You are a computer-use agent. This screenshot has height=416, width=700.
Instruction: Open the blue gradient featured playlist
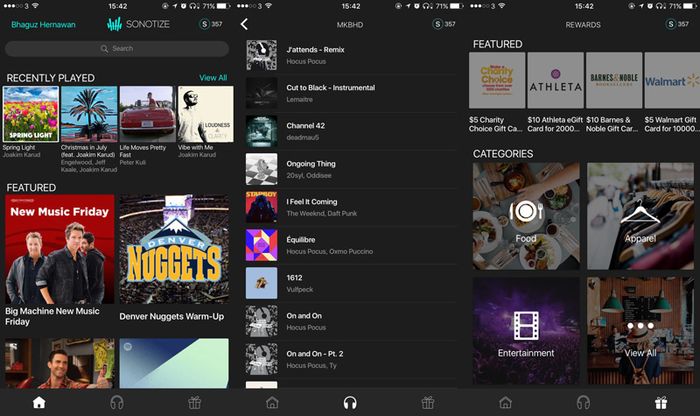coord(174,363)
